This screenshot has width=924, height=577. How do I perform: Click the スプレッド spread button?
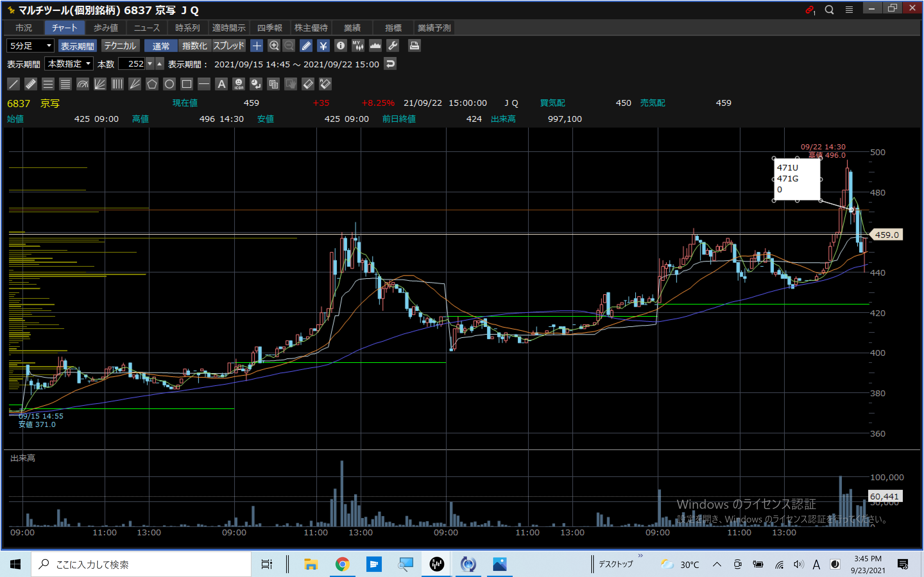[x=229, y=46]
